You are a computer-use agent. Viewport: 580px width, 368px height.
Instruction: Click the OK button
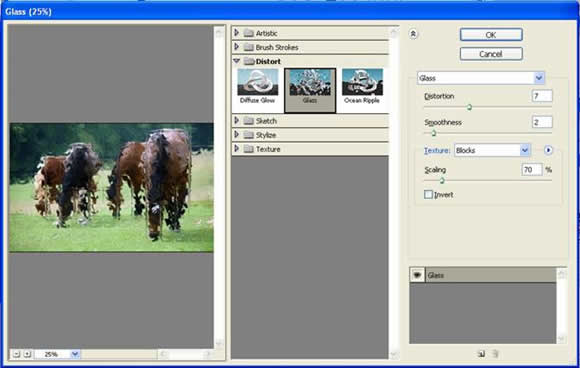[x=491, y=35]
